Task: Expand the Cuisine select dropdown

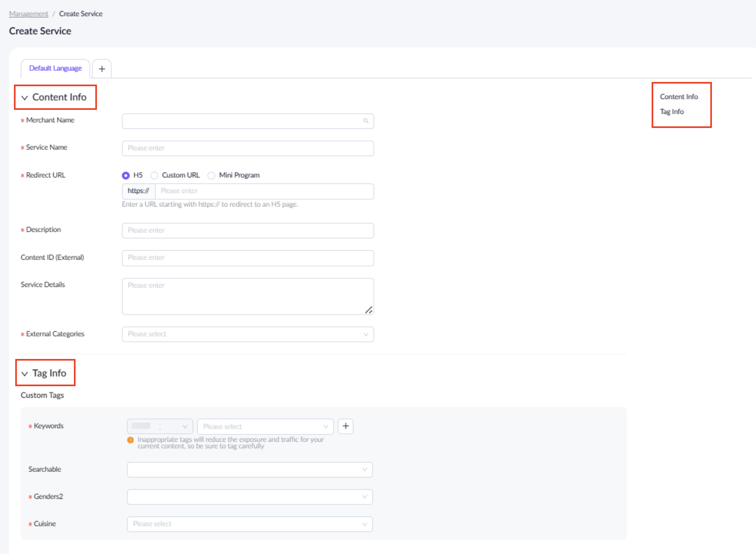Action: (250, 524)
